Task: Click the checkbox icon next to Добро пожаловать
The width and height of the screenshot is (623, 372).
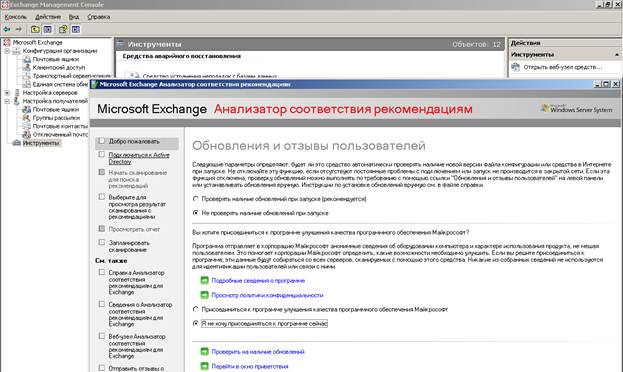Action: [x=102, y=141]
